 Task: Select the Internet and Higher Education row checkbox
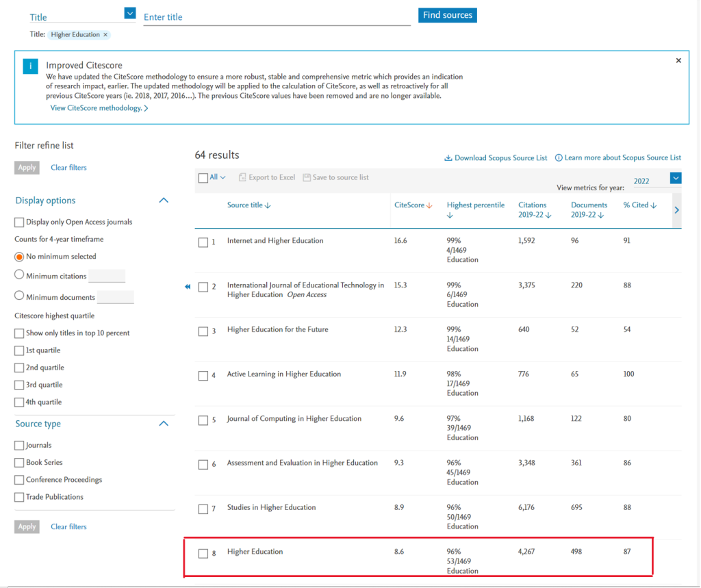pyautogui.click(x=203, y=242)
